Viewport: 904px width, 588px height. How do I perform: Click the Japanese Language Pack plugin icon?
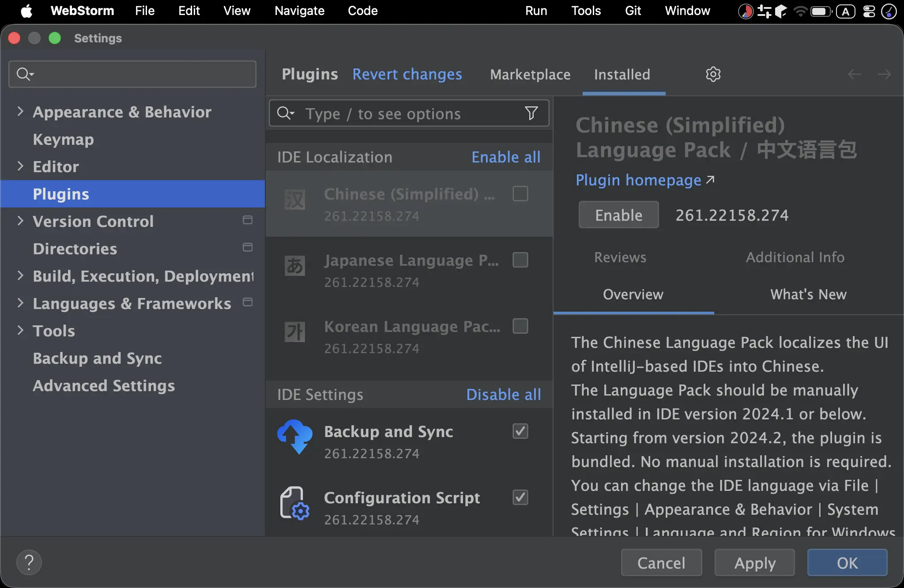pyautogui.click(x=295, y=266)
